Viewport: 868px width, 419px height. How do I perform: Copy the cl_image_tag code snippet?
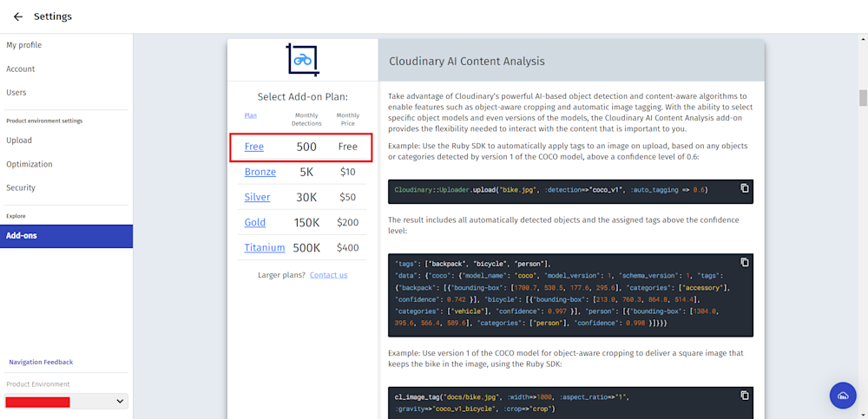click(x=745, y=396)
